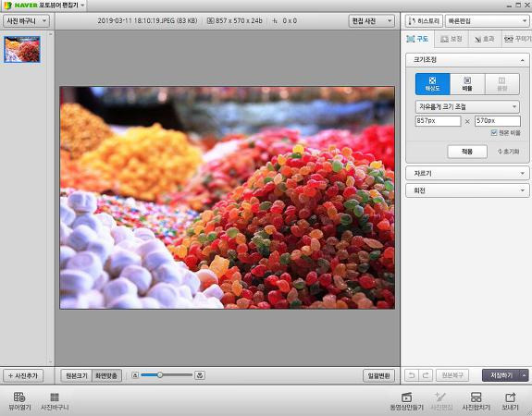Select the 해상도 resolution mode
The image size is (532, 416).
pyautogui.click(x=433, y=84)
